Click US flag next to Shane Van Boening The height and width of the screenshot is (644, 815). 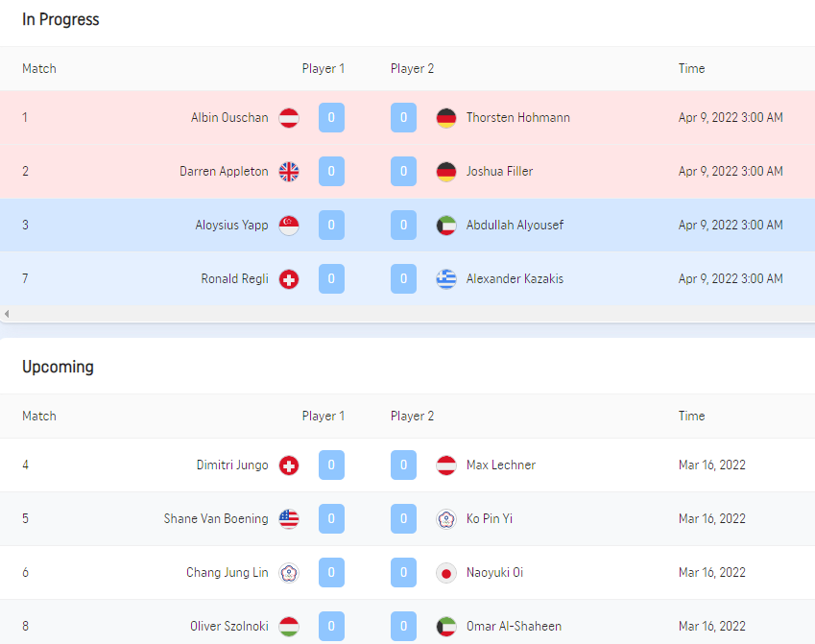point(289,519)
